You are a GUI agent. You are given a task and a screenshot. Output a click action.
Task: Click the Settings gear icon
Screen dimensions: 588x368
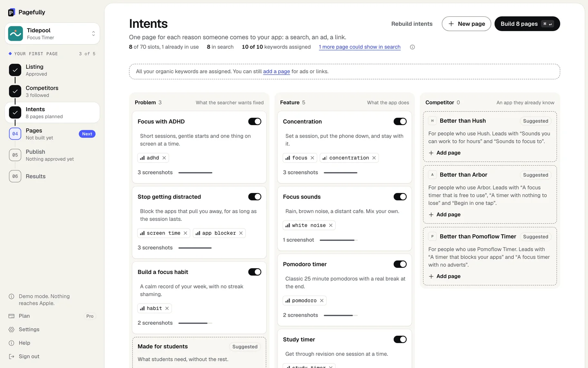(x=11, y=330)
